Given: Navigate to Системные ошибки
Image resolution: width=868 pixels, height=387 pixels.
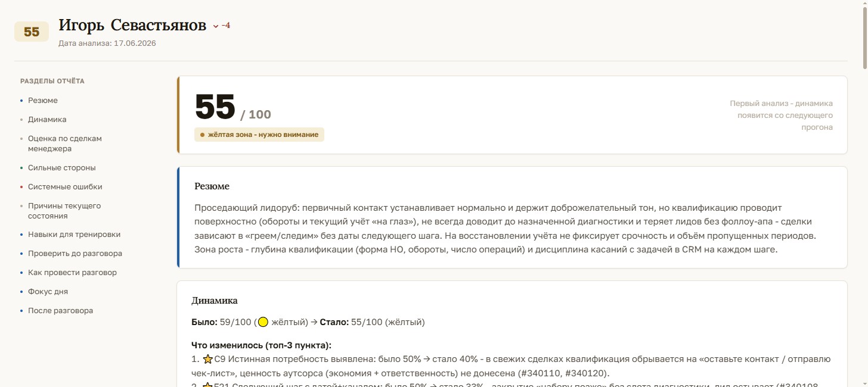Looking at the screenshot, I should click(x=65, y=187).
